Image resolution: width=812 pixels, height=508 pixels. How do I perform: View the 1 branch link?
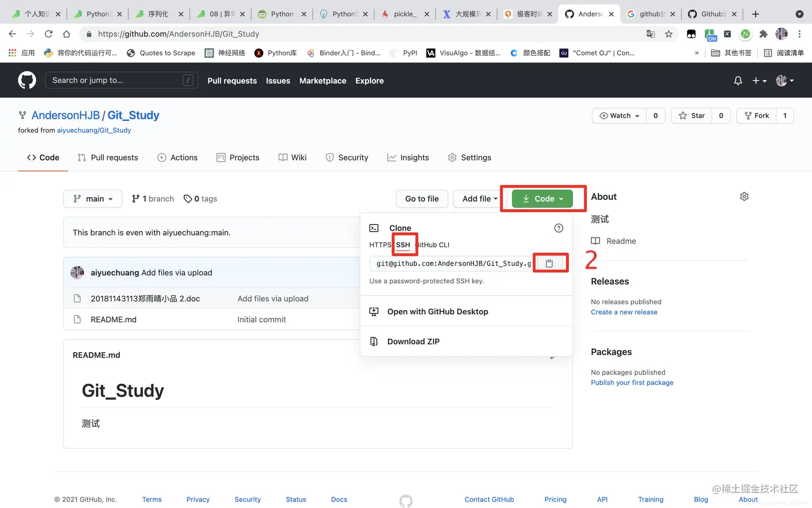pyautogui.click(x=153, y=199)
